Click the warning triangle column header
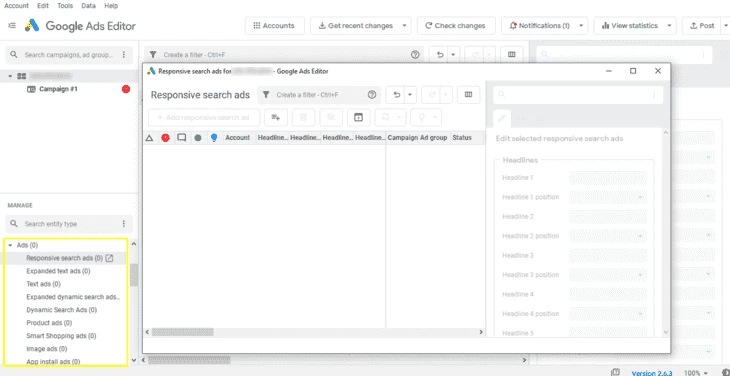This screenshot has height=376, width=730. coord(149,138)
